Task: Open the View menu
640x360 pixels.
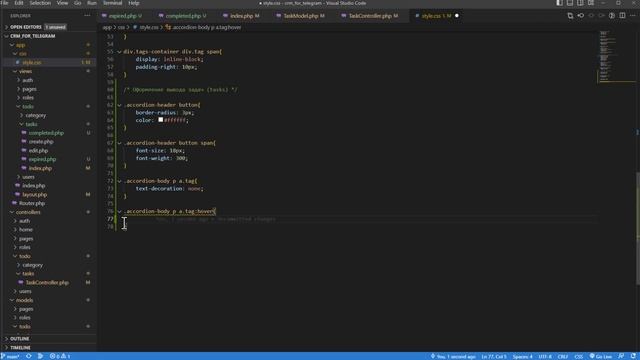Action: coord(62,3)
